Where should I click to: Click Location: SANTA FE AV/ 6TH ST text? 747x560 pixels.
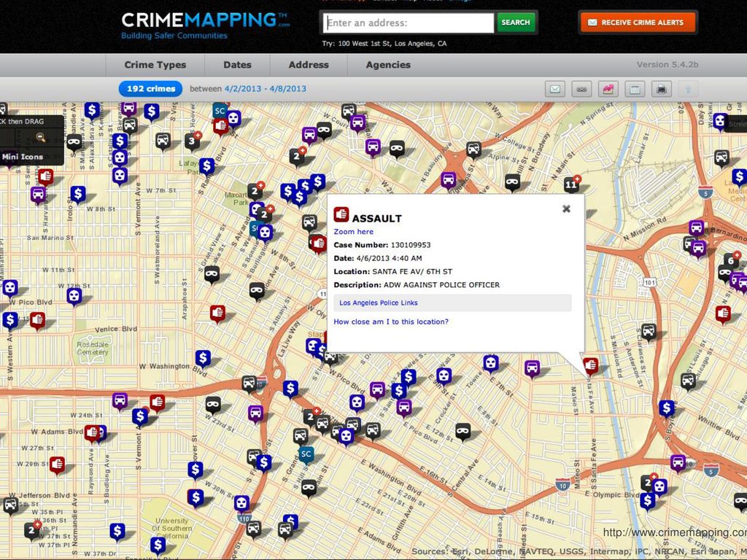click(x=393, y=272)
